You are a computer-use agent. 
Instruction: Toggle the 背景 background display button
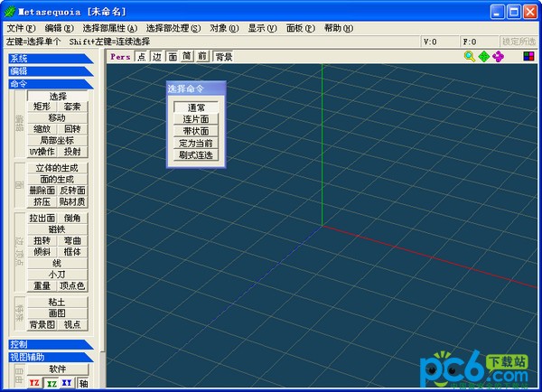(x=223, y=56)
